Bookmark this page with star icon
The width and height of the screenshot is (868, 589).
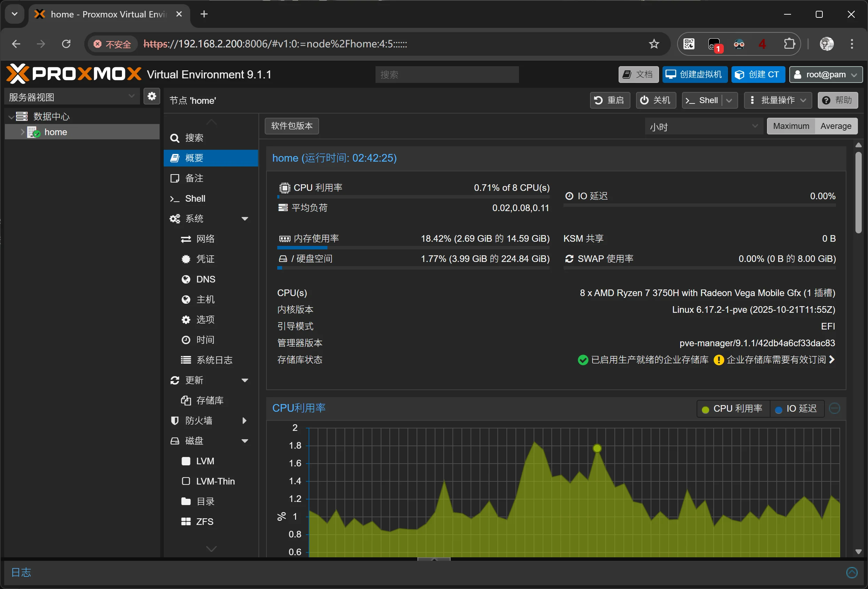654,44
